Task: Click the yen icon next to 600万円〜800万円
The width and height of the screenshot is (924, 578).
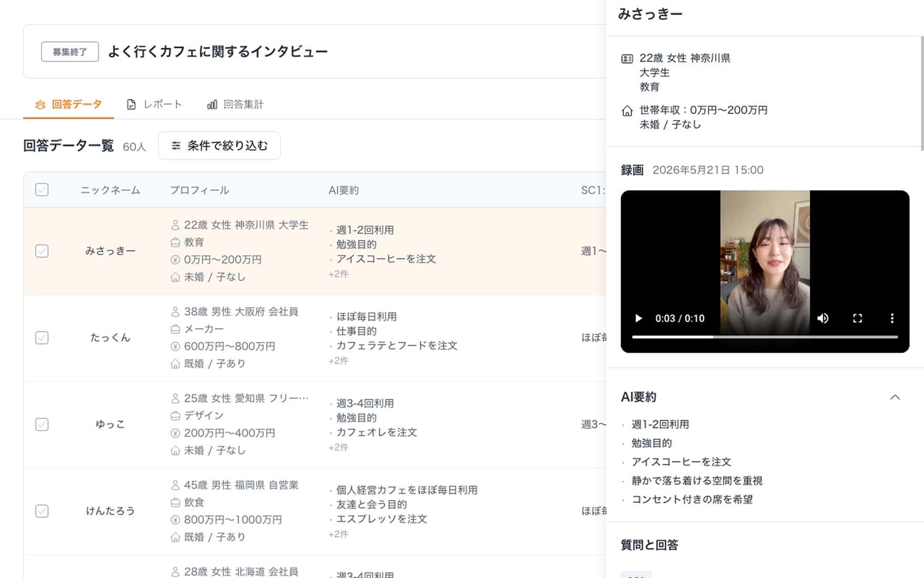Action: click(x=175, y=346)
